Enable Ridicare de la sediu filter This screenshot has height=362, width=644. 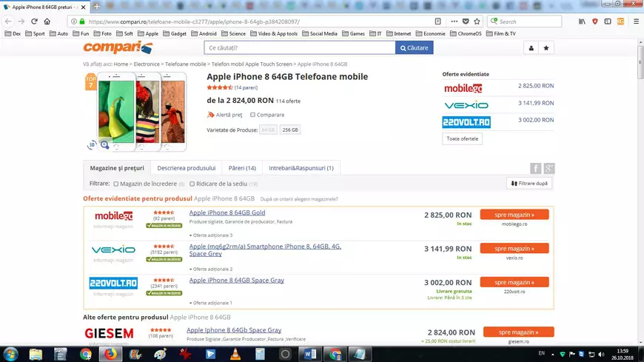pos(192,184)
